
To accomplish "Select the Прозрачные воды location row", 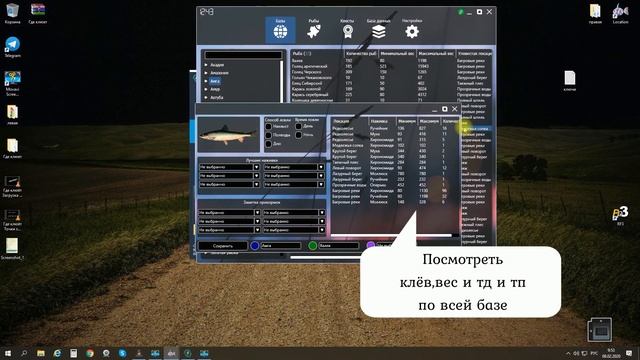I will pyautogui.click(x=395, y=185).
